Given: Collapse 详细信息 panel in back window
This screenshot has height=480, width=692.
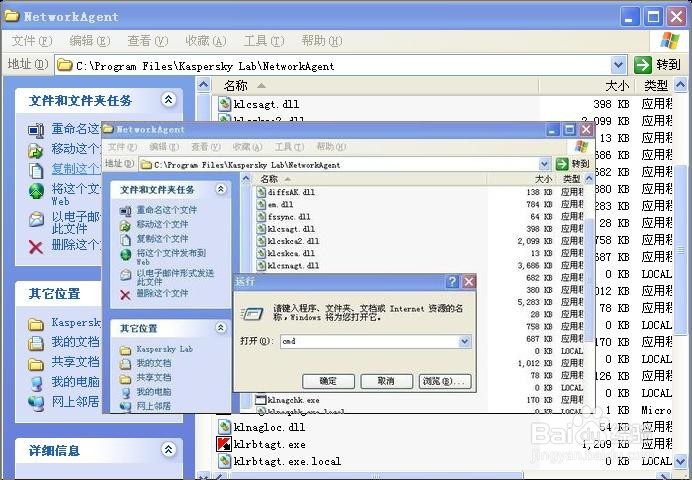Looking at the screenshot, I should tap(168, 450).
